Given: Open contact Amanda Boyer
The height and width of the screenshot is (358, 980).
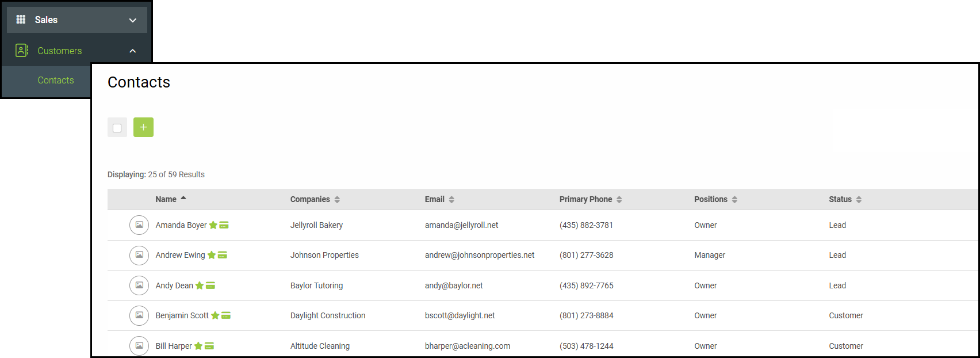Looking at the screenshot, I should (x=181, y=225).
